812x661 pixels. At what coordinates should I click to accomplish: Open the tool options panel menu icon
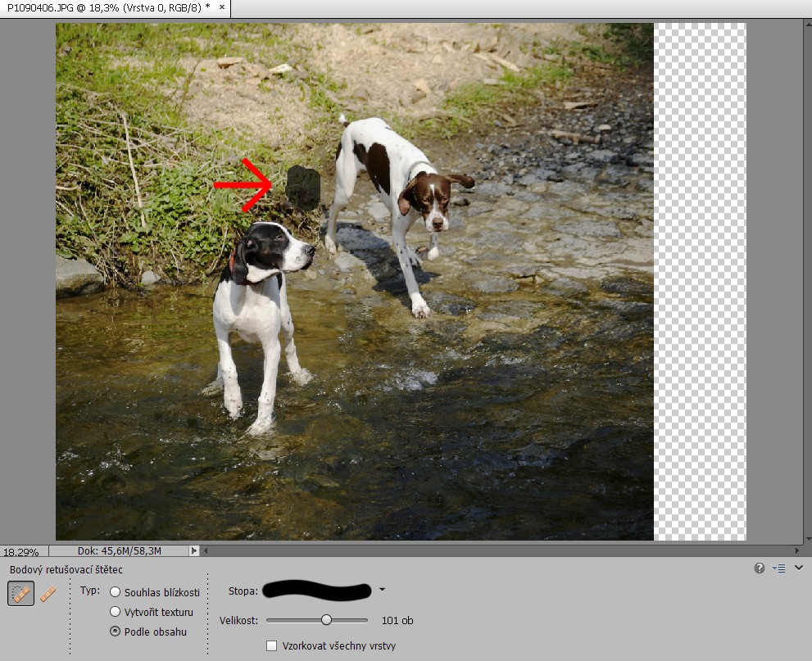(x=778, y=568)
